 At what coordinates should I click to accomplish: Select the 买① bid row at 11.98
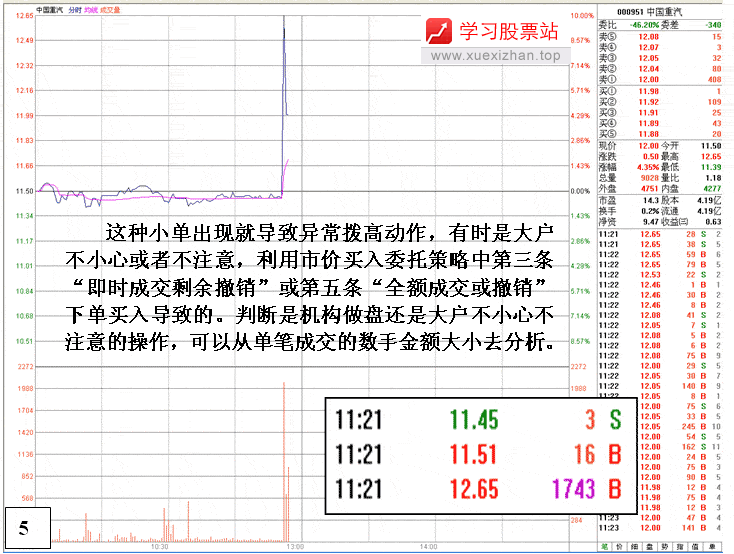[660, 91]
